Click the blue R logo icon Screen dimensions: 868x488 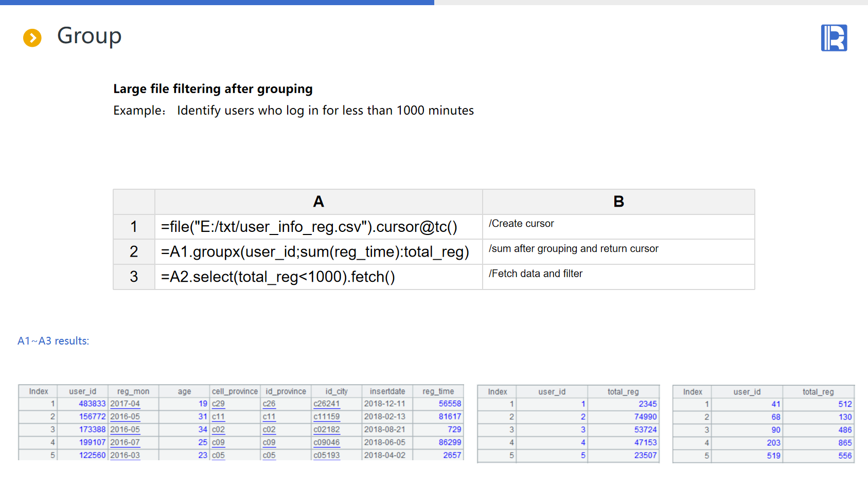[834, 38]
